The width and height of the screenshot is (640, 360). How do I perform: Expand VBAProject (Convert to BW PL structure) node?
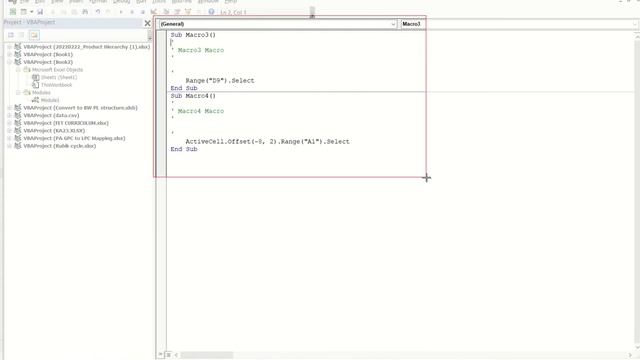[x=9, y=108]
